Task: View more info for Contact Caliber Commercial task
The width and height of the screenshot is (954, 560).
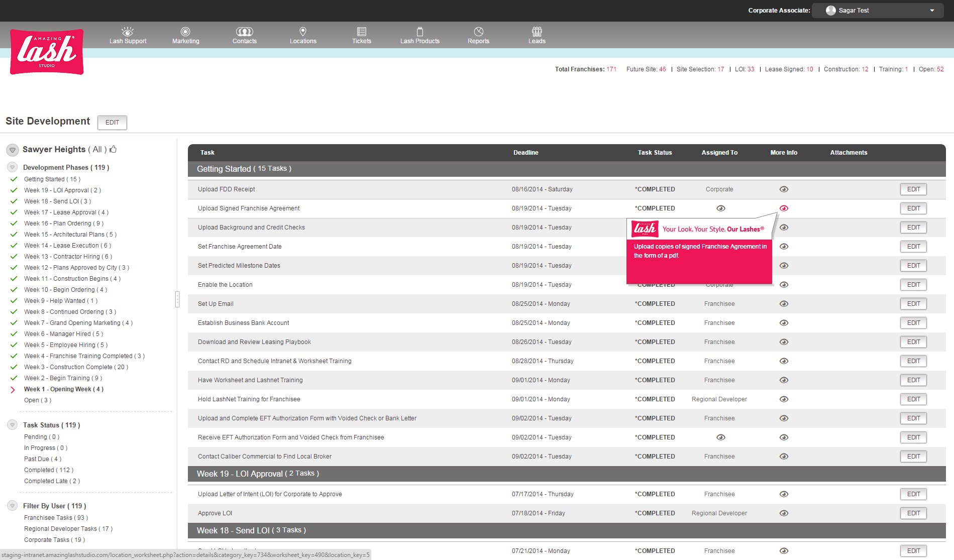Action: pos(784,457)
